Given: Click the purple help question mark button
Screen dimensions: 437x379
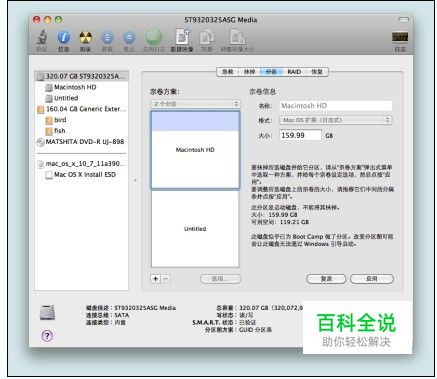Looking at the screenshot, I should click(x=47, y=335).
